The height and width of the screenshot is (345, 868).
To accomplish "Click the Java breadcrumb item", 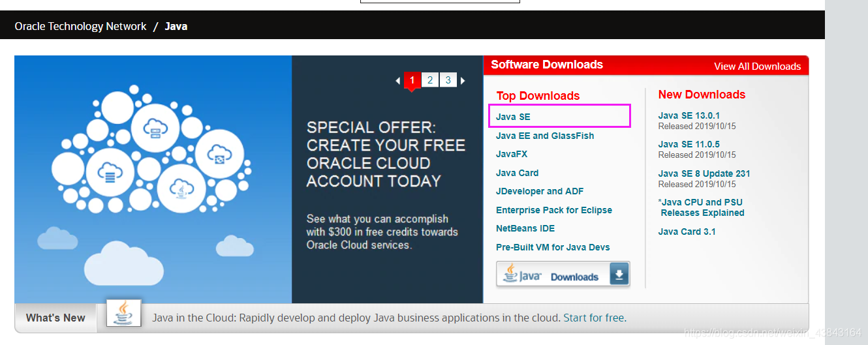I will coord(176,26).
